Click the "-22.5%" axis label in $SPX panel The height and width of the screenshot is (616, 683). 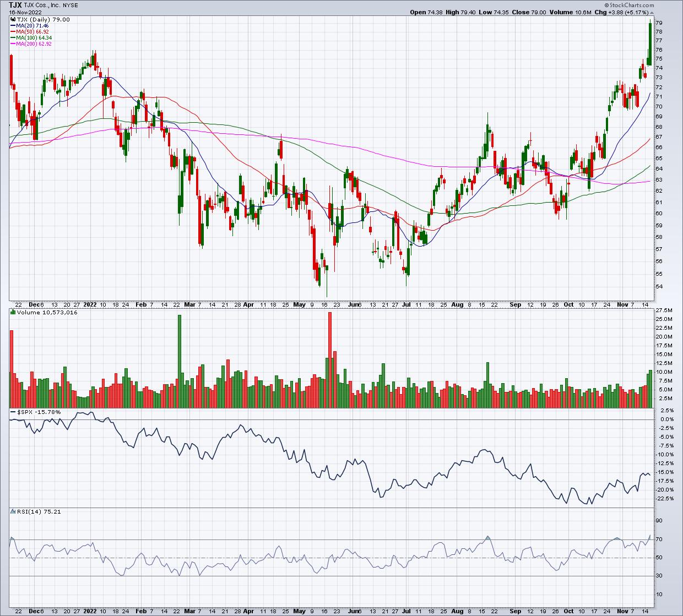665,498
